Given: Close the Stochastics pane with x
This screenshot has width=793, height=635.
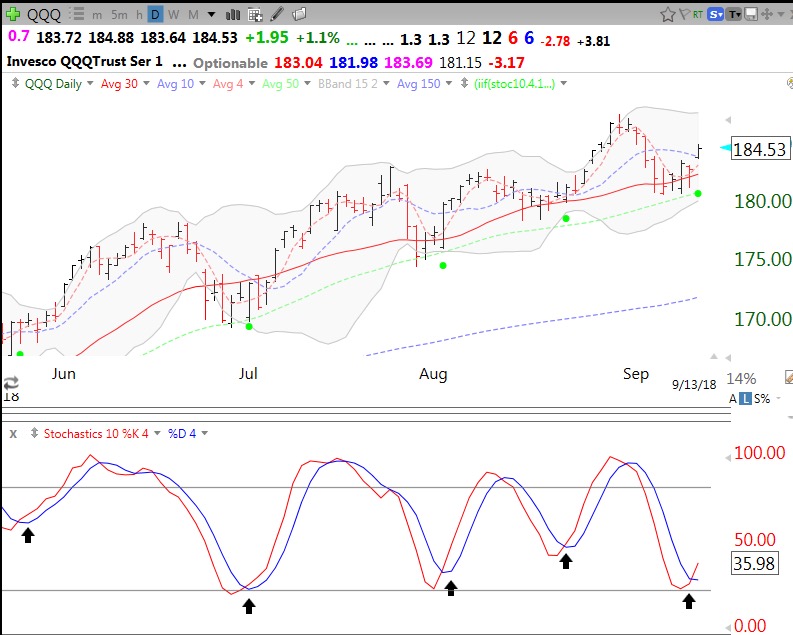Looking at the screenshot, I should [14, 434].
